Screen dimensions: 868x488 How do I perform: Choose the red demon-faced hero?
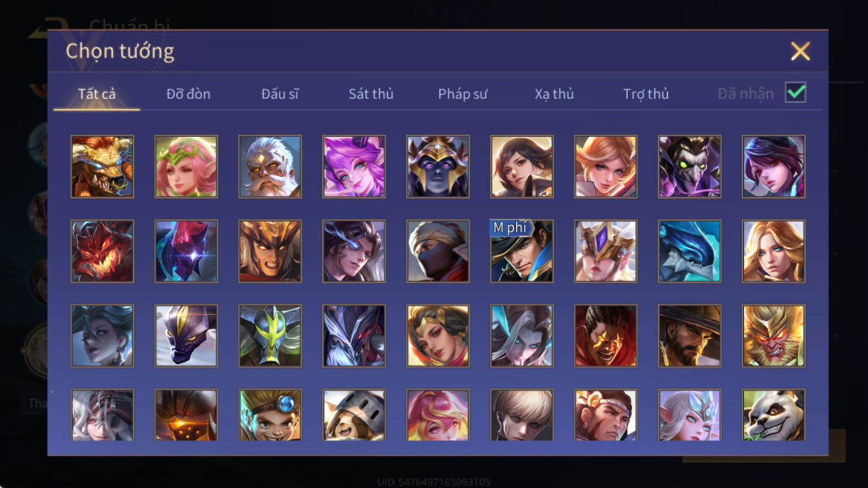pos(102,251)
